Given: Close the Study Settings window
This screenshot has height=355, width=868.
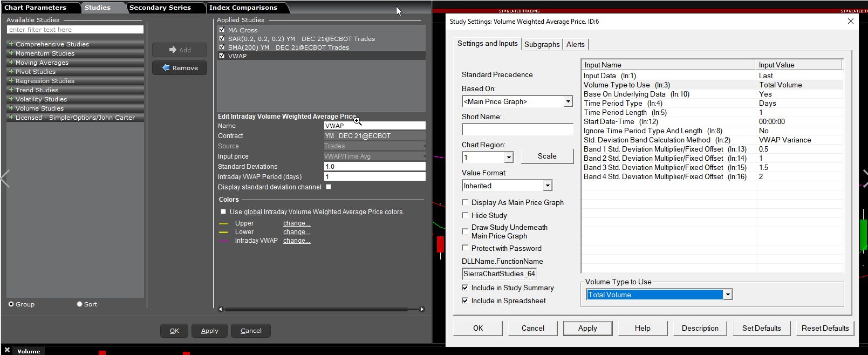Looking at the screenshot, I should tap(851, 21).
